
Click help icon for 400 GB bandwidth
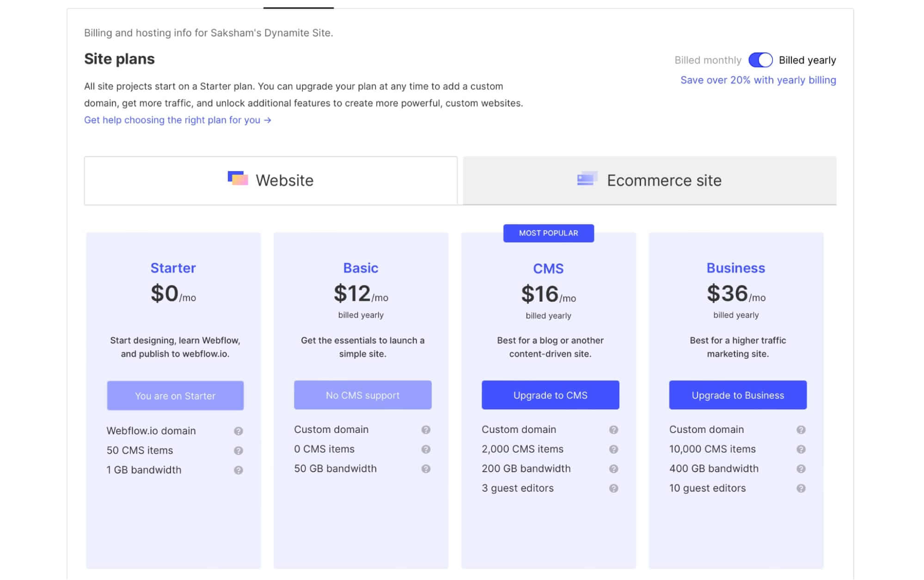pyautogui.click(x=801, y=469)
